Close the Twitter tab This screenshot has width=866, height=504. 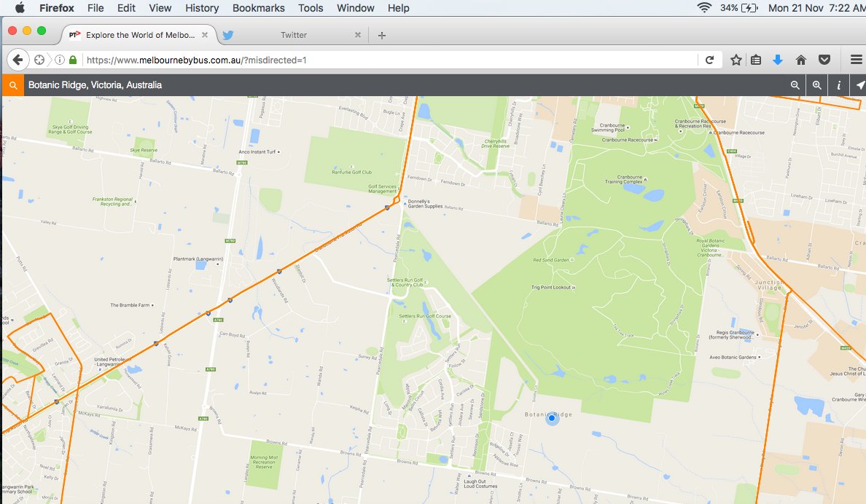point(357,35)
